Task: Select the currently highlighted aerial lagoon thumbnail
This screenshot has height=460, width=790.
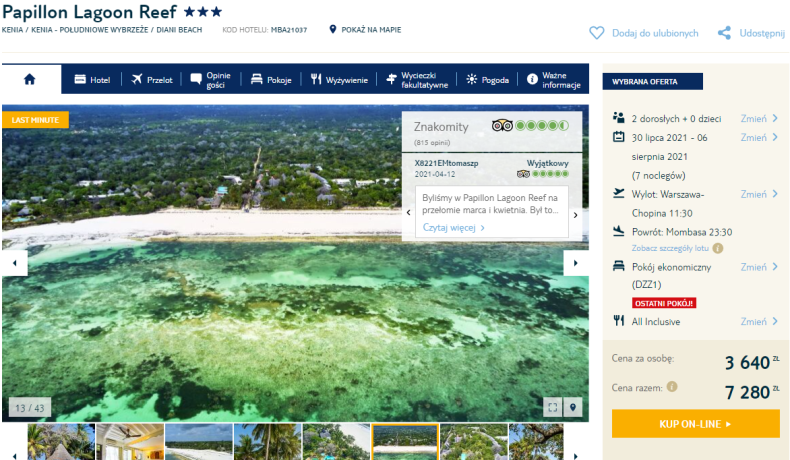Action: [405, 441]
